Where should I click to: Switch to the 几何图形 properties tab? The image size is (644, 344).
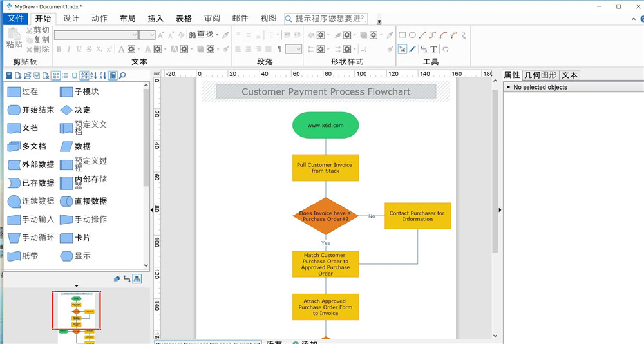coord(540,75)
